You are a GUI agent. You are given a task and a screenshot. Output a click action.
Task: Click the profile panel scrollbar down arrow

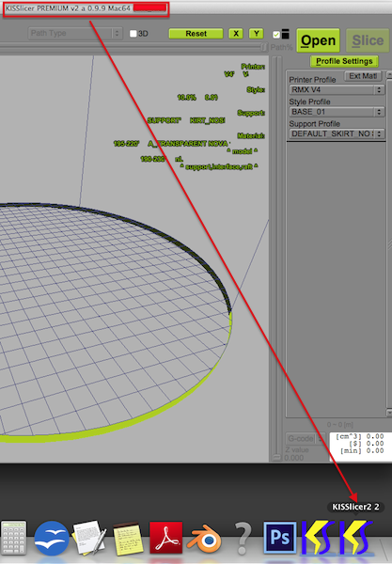(x=389, y=413)
